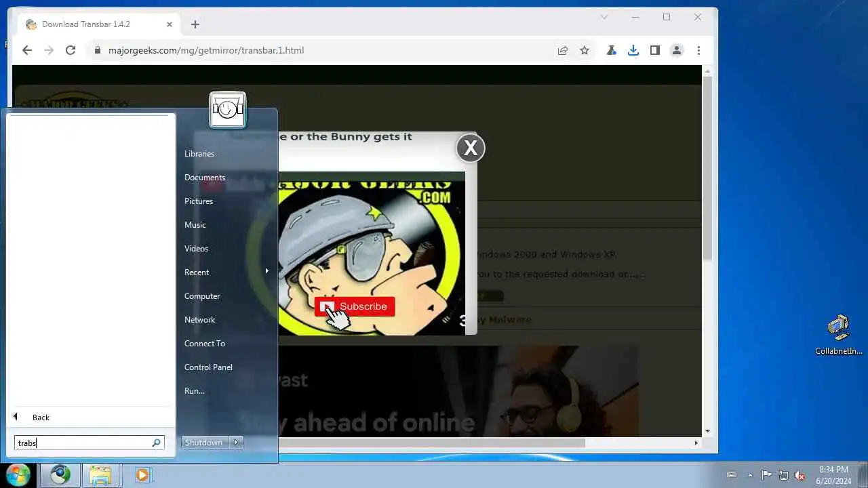Click the taskbar clock 8:34 PM

833,475
